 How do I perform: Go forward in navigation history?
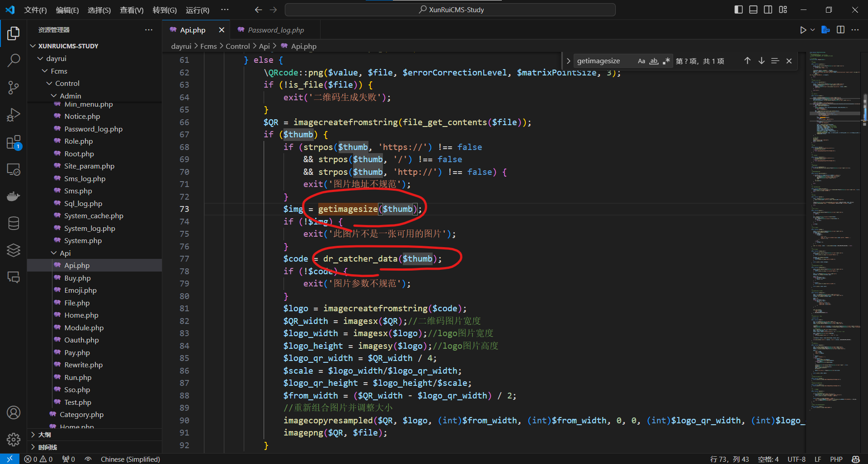(x=274, y=9)
